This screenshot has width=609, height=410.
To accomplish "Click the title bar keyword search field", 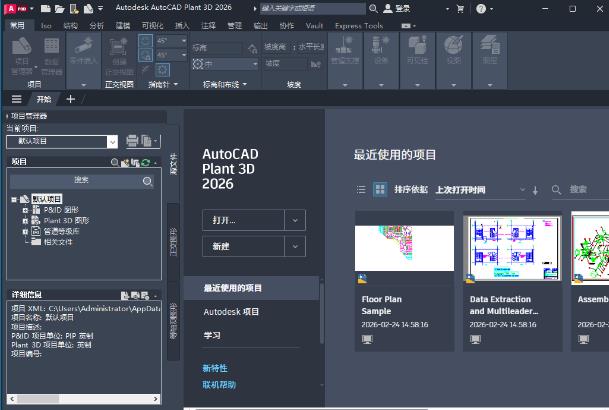I will click(x=313, y=8).
